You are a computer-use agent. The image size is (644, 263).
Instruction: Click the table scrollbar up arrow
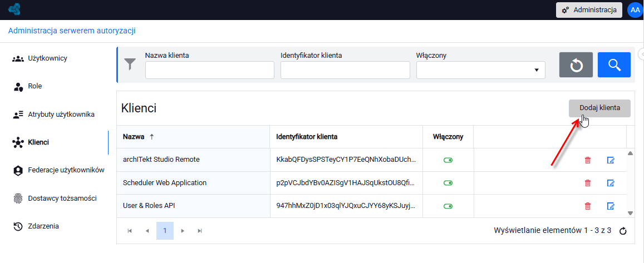631,153
